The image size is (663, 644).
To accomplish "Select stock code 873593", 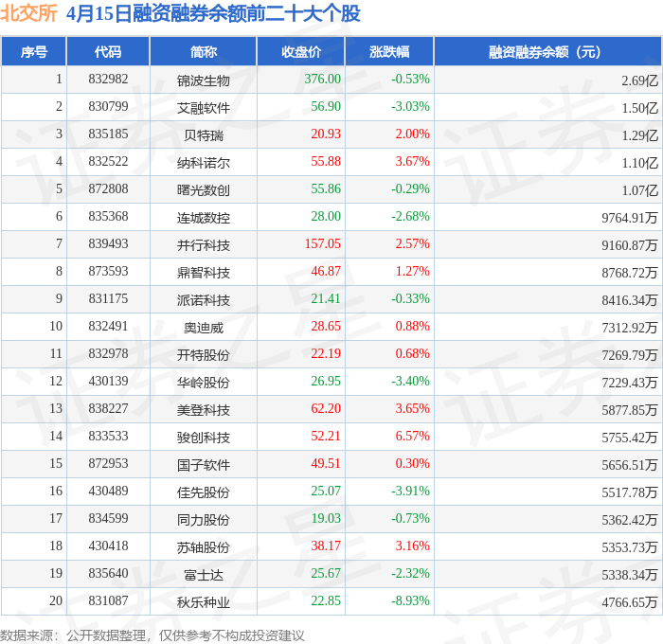I will pyautogui.click(x=108, y=272).
